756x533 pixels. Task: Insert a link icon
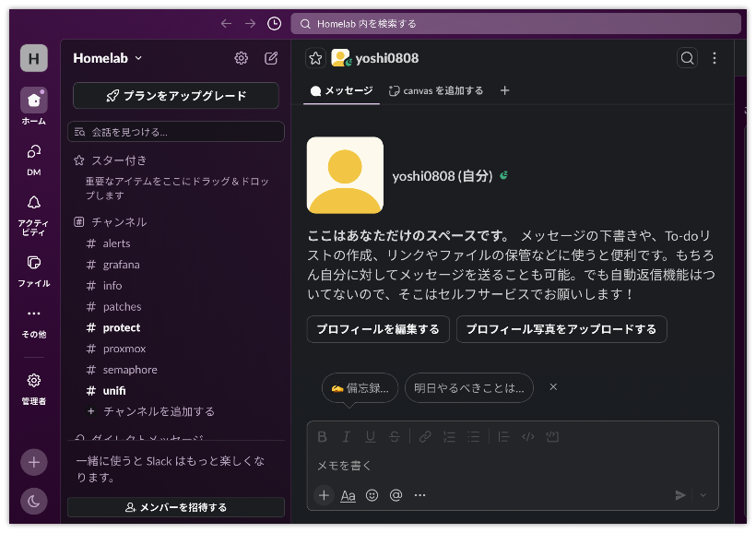click(425, 437)
